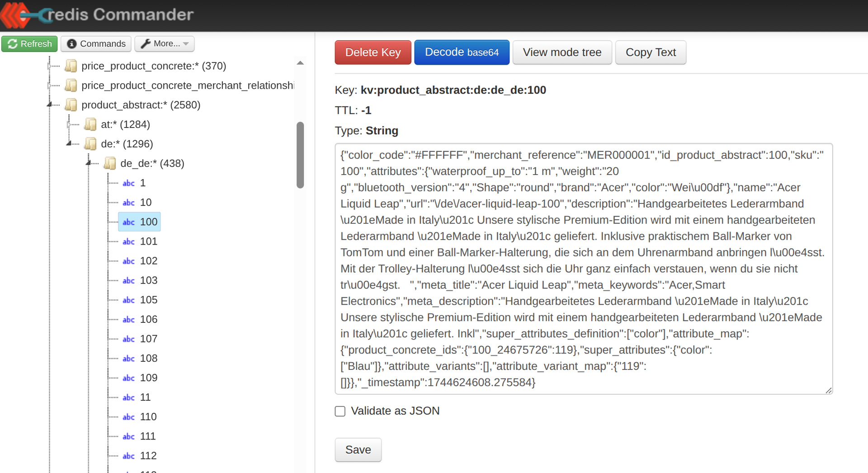Select key 10 in the tree

146,203
